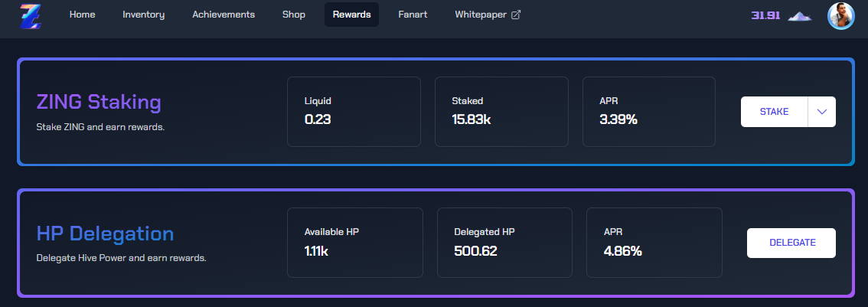
Task: Switch to Achievements tab
Action: [x=224, y=15]
